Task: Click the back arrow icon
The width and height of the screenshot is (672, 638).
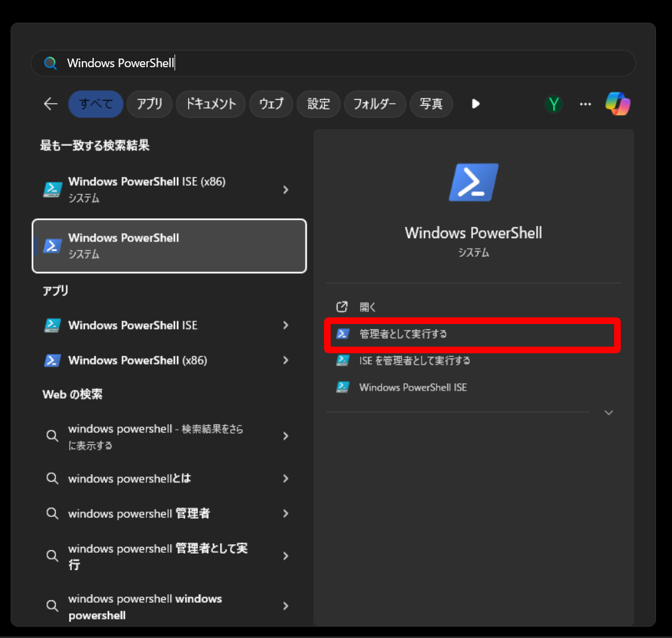Action: [x=51, y=104]
